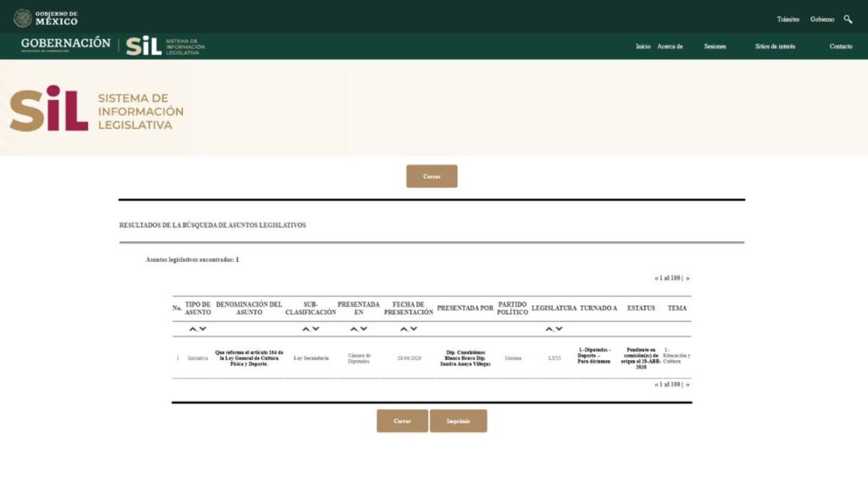868x488 pixels.
Task: Sort Fecha de Presentación ascending arrow
Action: coord(403,330)
